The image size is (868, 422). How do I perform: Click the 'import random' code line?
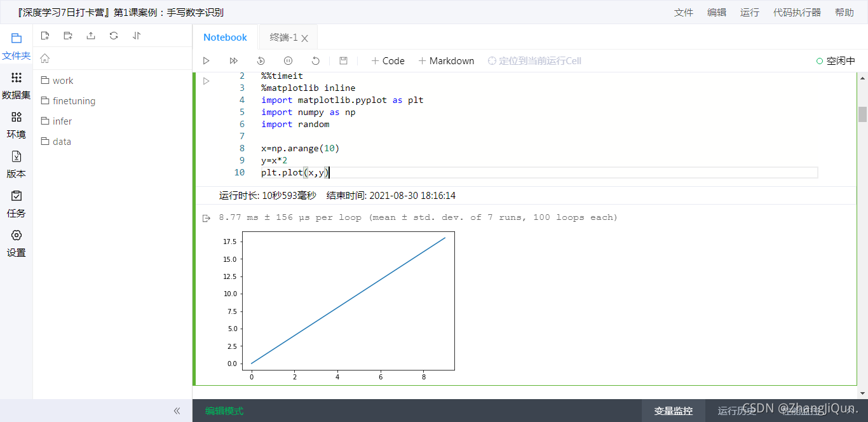295,124
